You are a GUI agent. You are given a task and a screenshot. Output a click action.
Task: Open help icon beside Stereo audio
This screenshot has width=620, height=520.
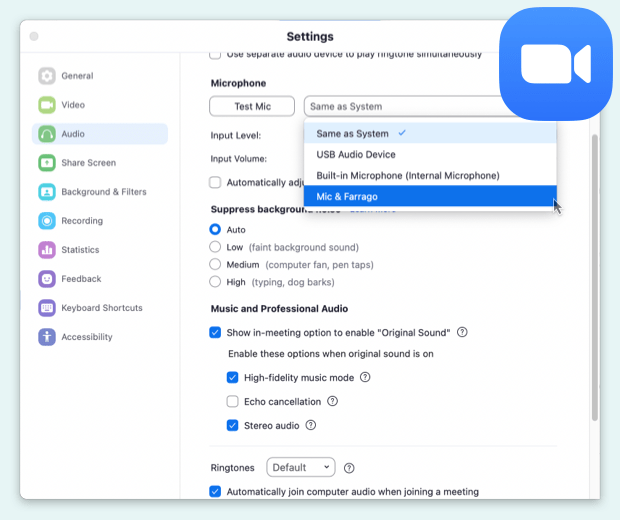311,425
